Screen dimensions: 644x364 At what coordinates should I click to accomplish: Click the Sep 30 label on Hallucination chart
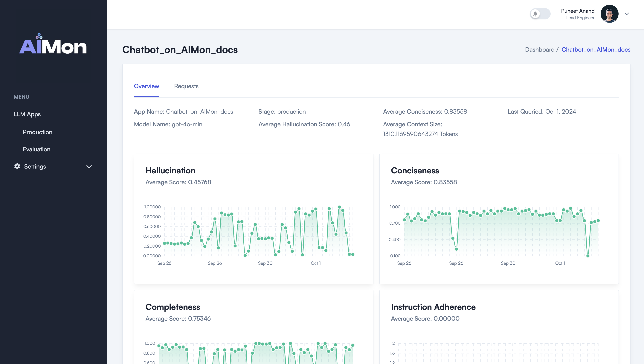[265, 263]
